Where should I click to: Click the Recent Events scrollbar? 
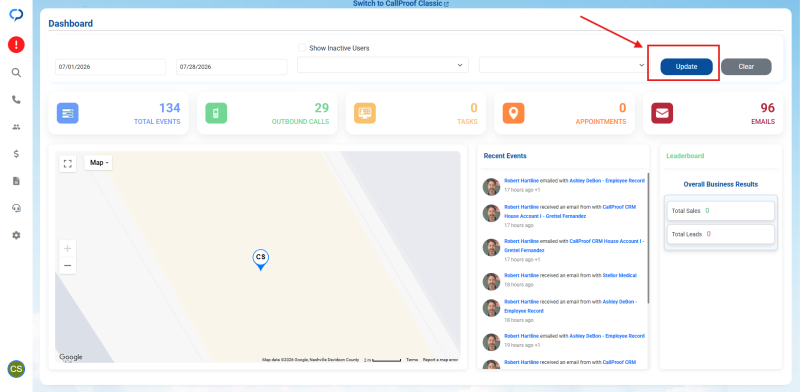[648, 238]
